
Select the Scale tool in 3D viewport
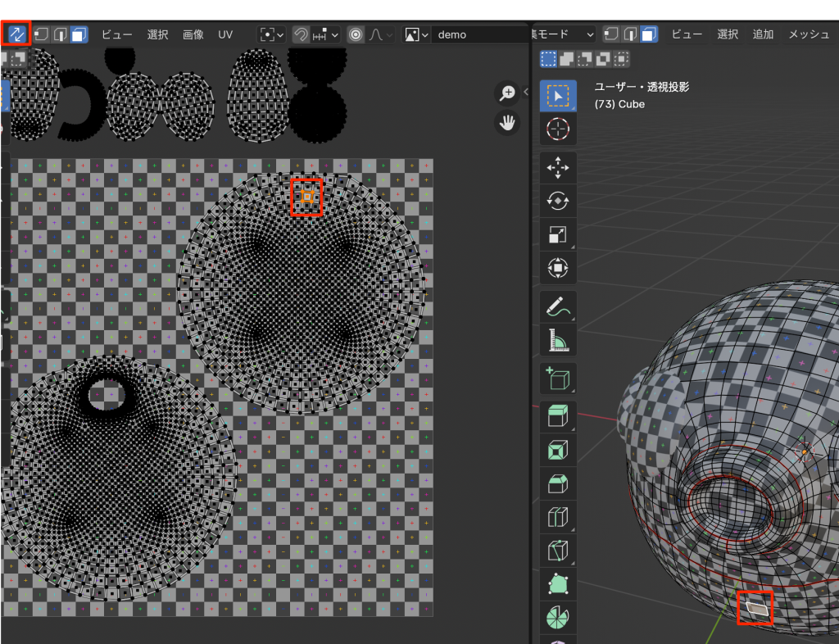[x=558, y=234]
